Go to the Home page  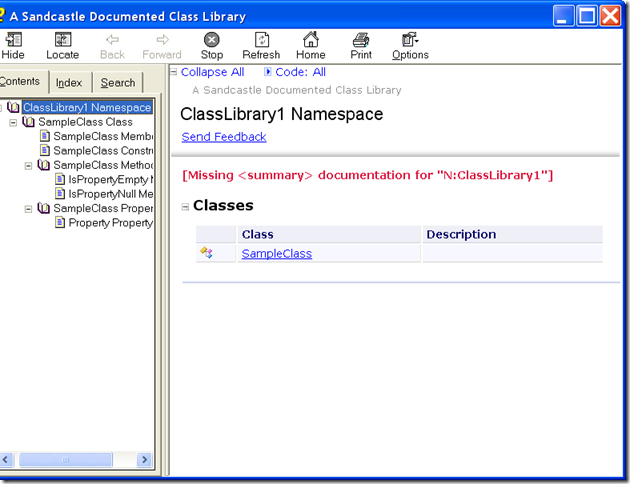point(311,39)
